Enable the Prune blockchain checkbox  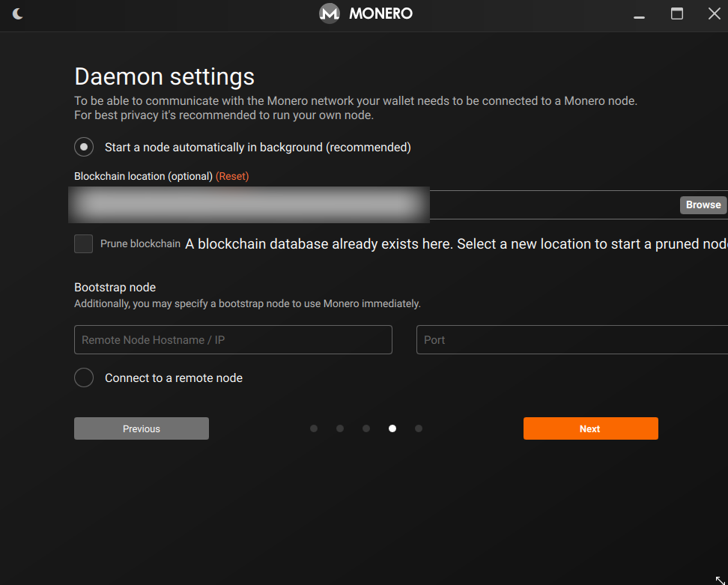click(x=84, y=243)
